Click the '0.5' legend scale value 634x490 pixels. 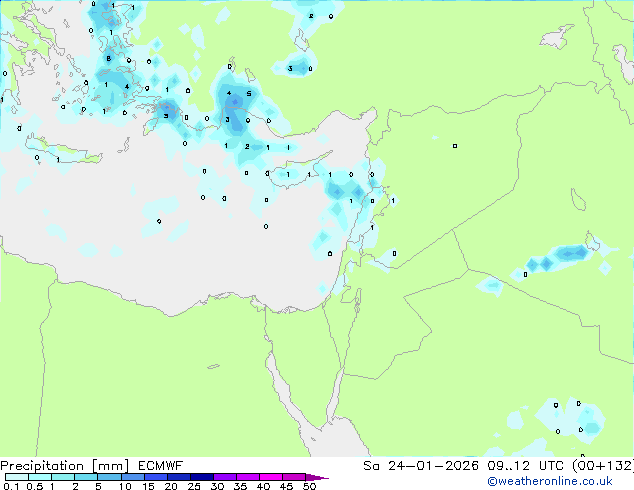[x=35, y=486]
